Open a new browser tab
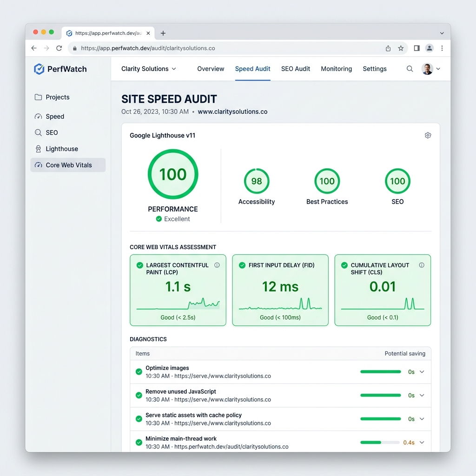 click(x=163, y=33)
